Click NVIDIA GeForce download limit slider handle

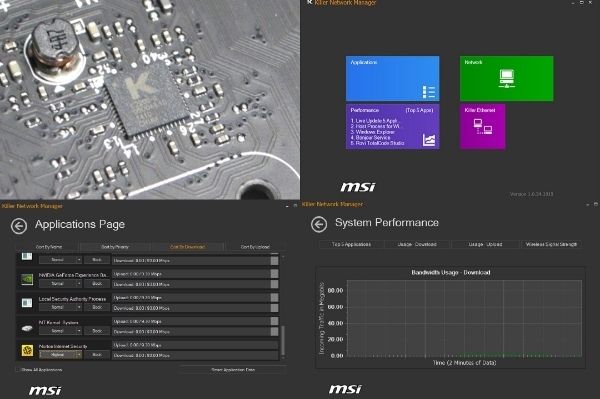pyautogui.click(x=274, y=284)
